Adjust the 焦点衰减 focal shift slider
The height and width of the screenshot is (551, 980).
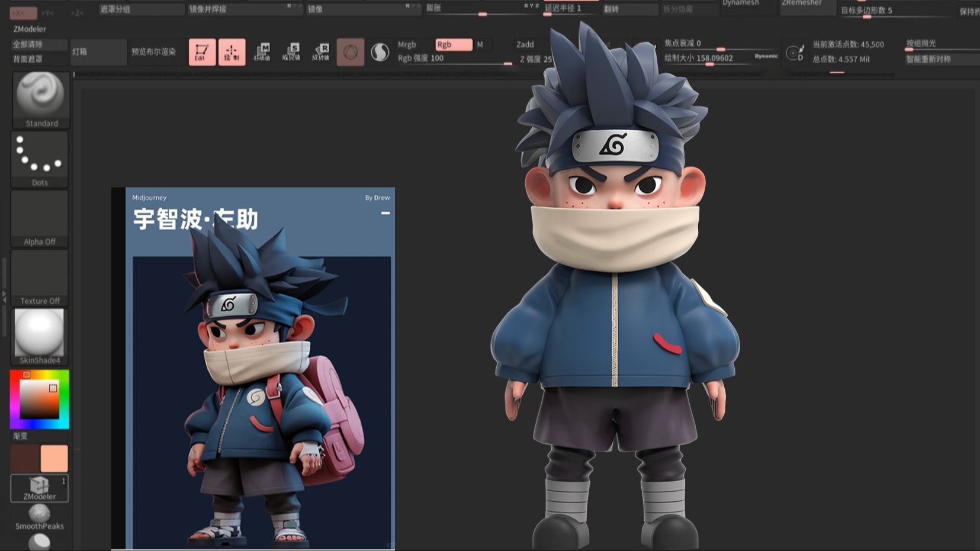click(719, 44)
